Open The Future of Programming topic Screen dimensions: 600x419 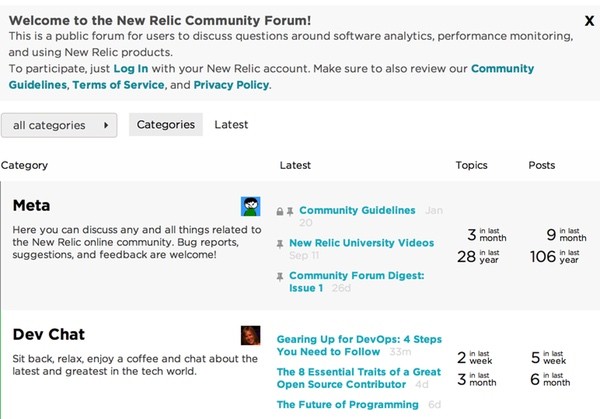tap(347, 404)
